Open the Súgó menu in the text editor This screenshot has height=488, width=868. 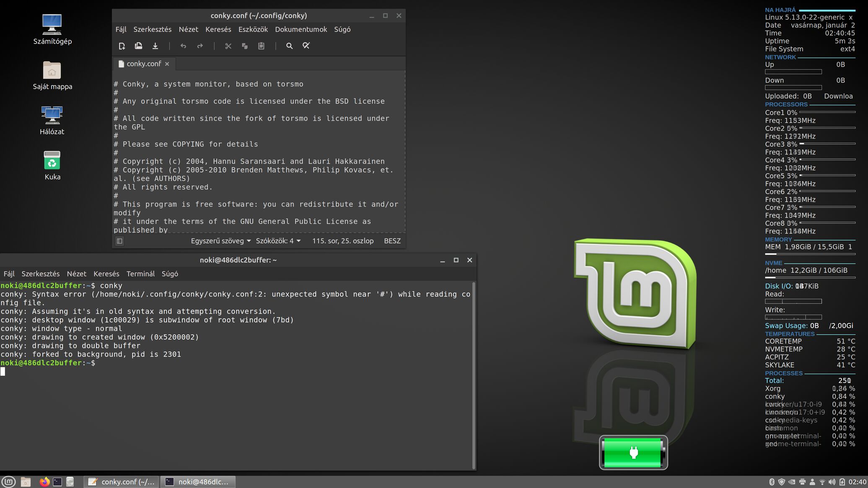[342, 29]
